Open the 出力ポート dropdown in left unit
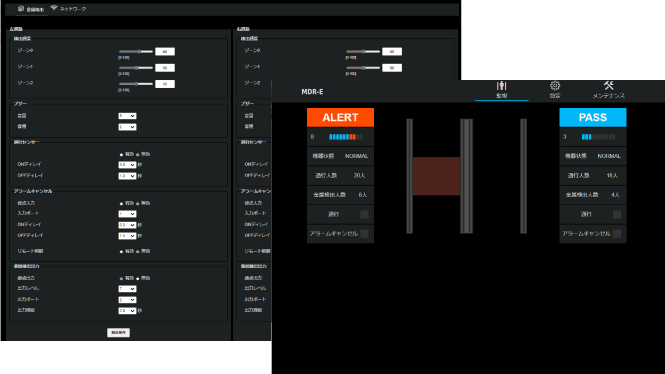Viewport: 665px width, 374px height. [x=127, y=300]
